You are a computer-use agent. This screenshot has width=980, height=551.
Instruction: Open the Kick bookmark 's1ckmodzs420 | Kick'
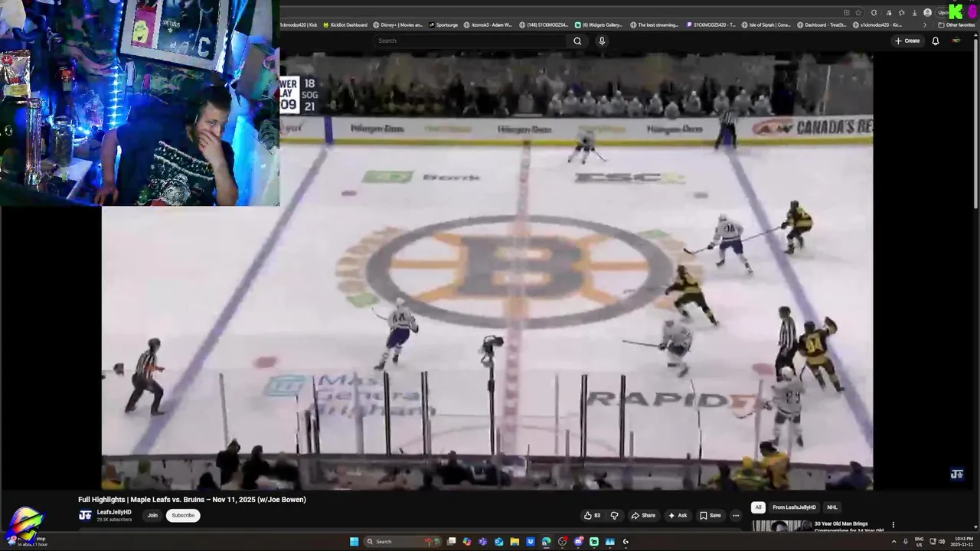click(299, 24)
